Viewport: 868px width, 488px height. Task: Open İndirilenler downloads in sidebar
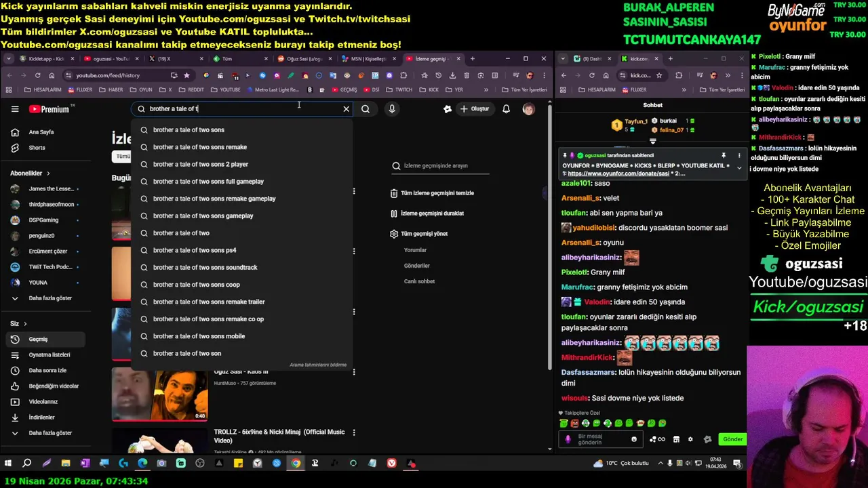point(45,417)
